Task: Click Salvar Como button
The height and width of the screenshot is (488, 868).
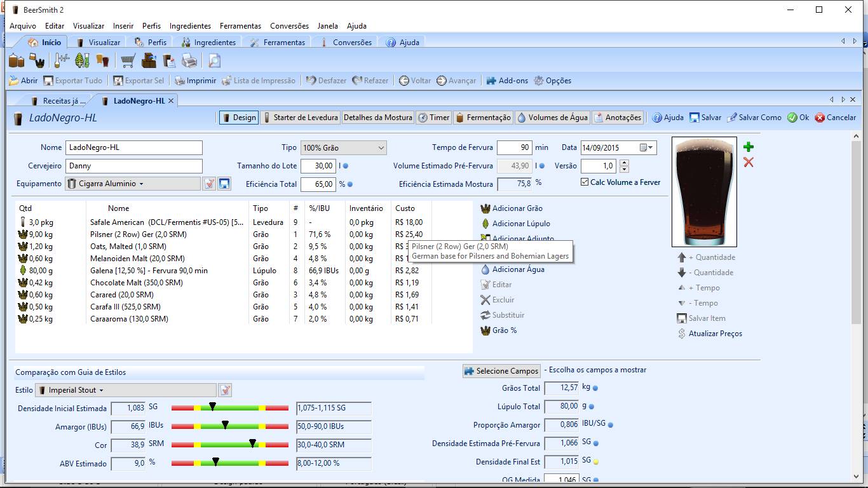Action: (x=754, y=118)
